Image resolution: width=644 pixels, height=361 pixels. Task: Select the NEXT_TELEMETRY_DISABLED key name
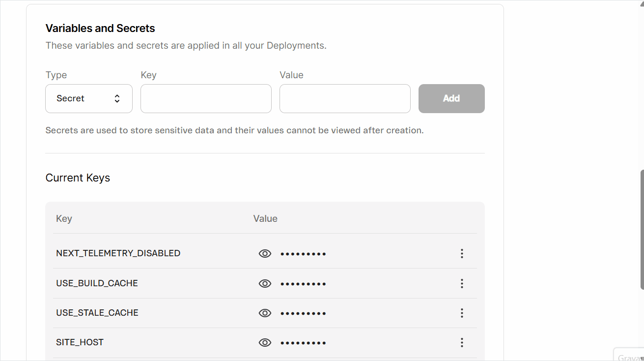pyautogui.click(x=118, y=253)
